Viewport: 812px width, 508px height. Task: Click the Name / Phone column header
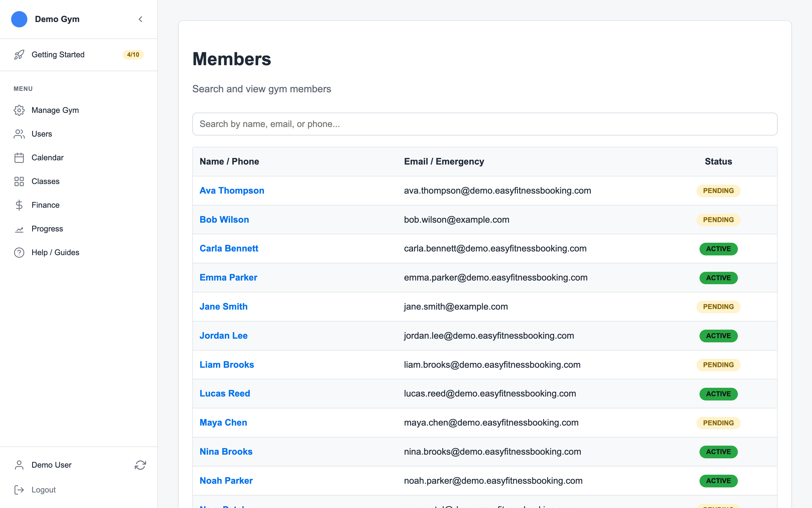[x=229, y=162]
